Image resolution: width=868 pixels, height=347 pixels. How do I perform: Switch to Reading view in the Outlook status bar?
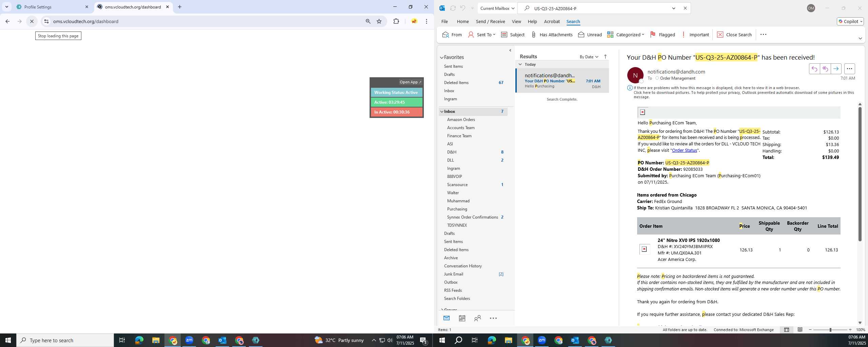tap(800, 330)
